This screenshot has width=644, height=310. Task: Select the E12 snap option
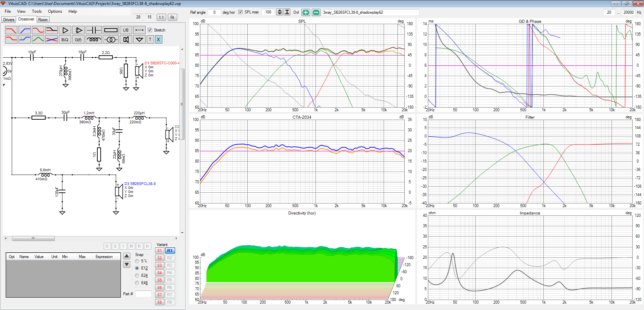137,268
